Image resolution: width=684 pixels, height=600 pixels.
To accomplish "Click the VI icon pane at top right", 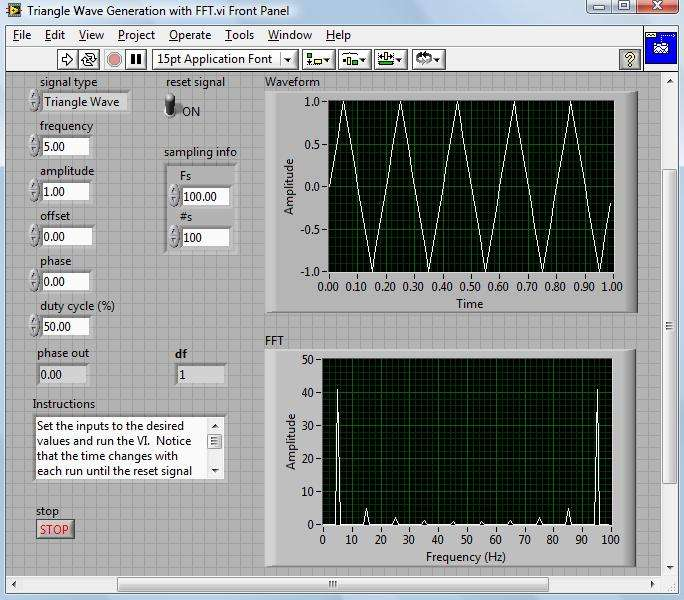I will (x=660, y=47).
